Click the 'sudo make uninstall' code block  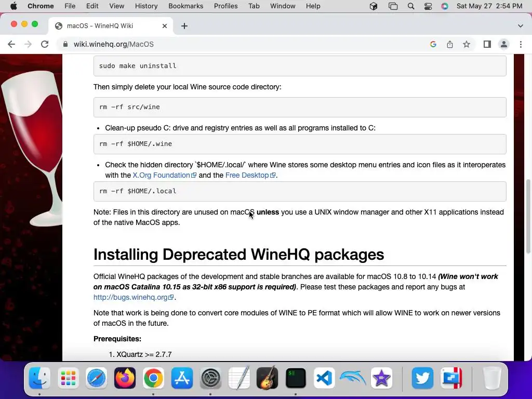[x=300, y=66]
